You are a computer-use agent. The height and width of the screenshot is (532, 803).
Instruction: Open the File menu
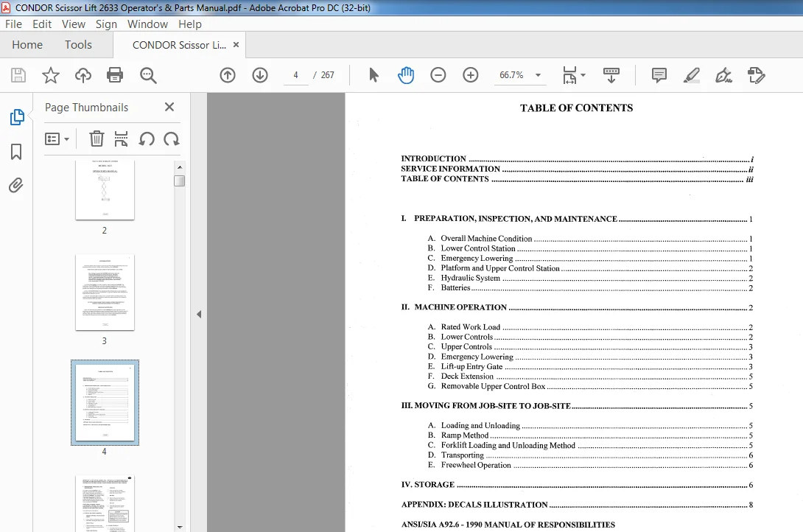pyautogui.click(x=13, y=24)
